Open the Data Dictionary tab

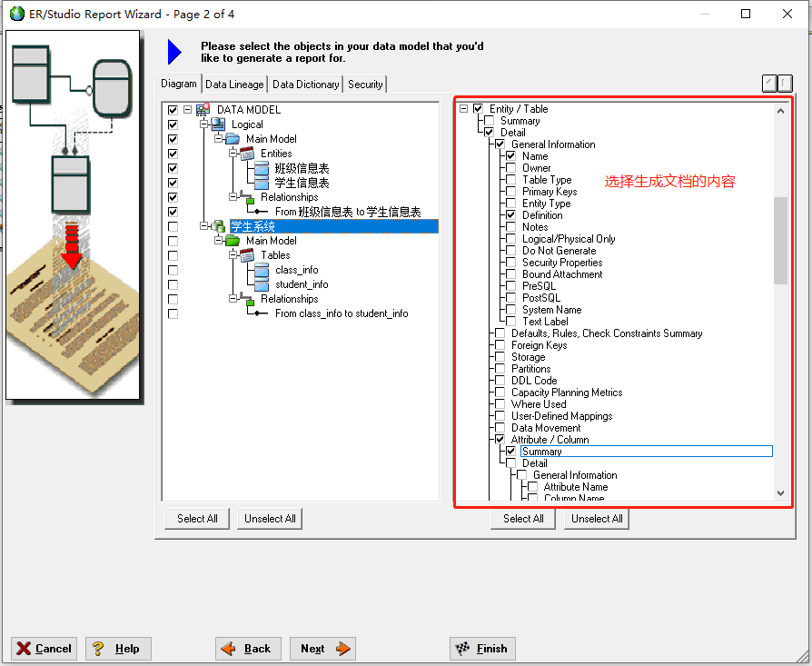(305, 84)
